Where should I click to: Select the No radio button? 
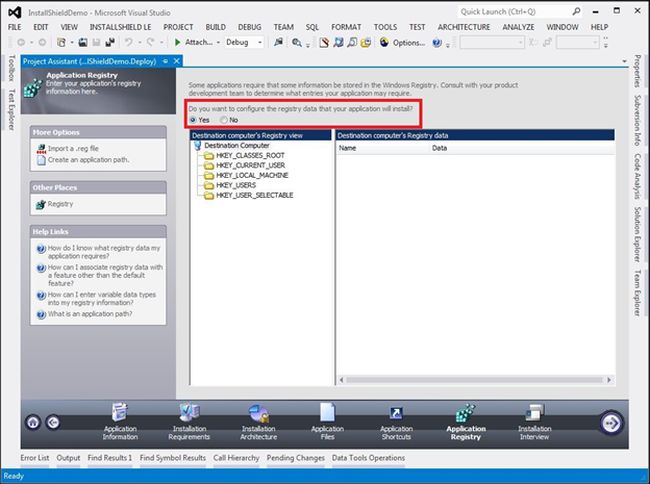point(224,120)
